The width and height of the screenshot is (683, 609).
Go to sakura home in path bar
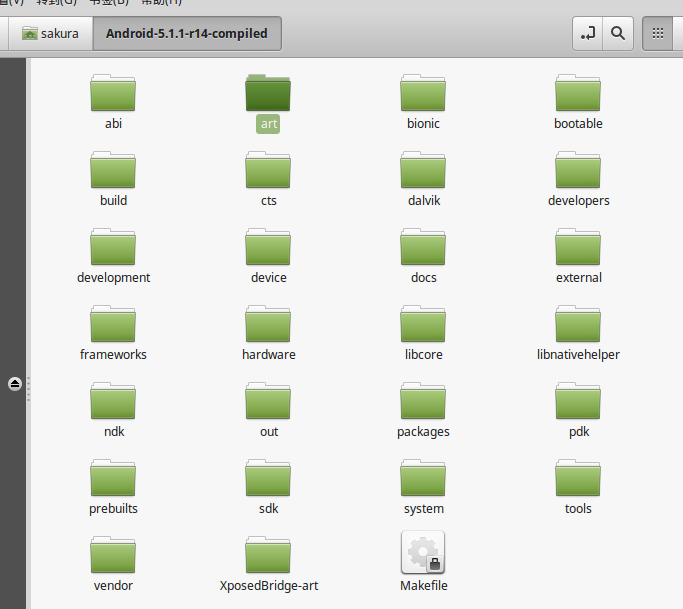coord(51,34)
